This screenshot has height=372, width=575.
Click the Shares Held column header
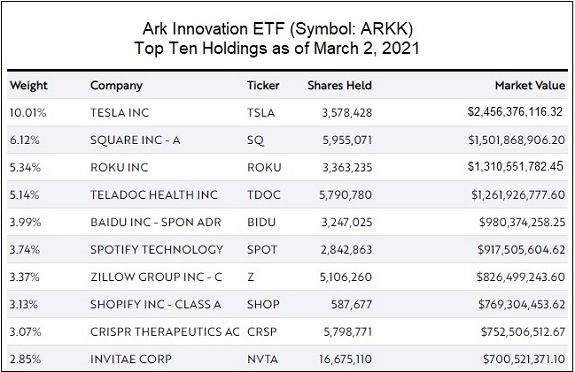coord(340,85)
